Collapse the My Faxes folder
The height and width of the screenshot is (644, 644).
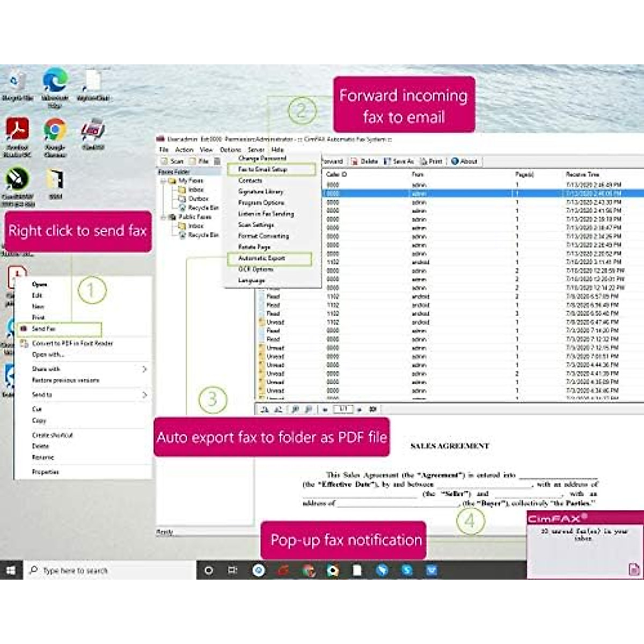click(x=162, y=180)
